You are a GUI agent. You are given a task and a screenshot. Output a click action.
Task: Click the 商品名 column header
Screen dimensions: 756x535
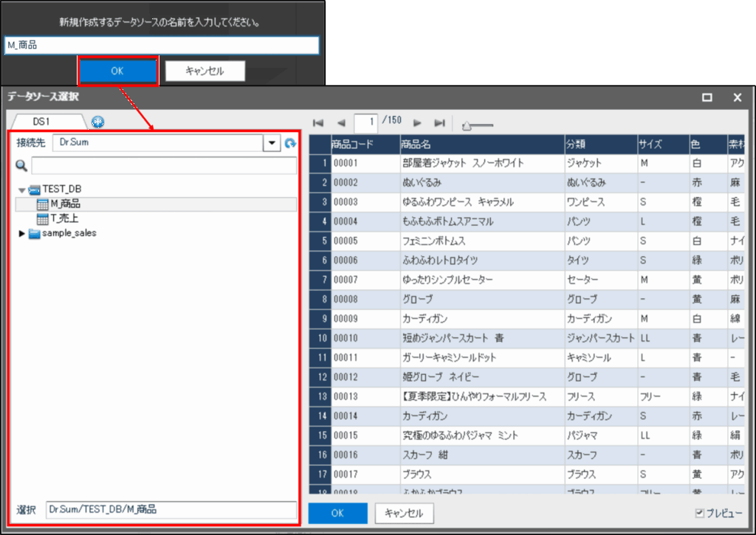pyautogui.click(x=480, y=143)
